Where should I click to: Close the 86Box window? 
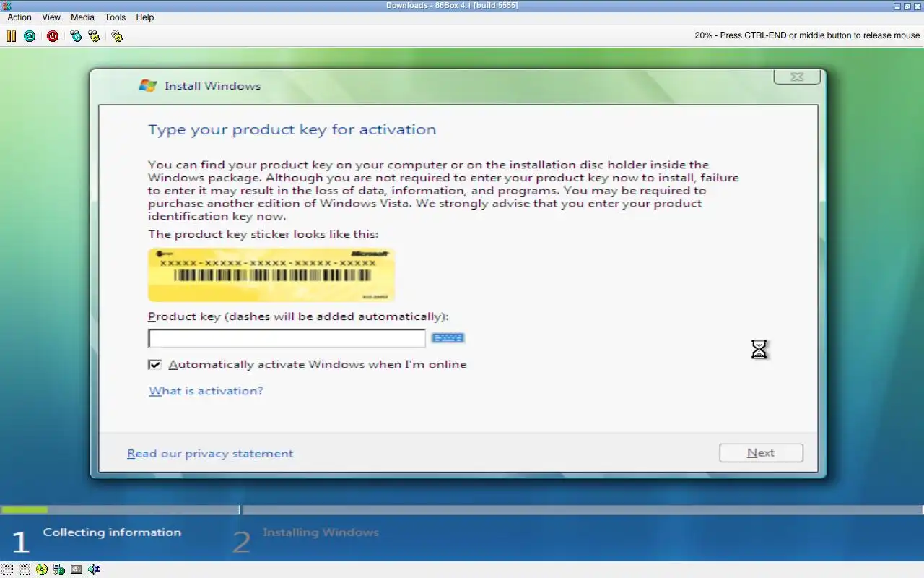(918, 6)
